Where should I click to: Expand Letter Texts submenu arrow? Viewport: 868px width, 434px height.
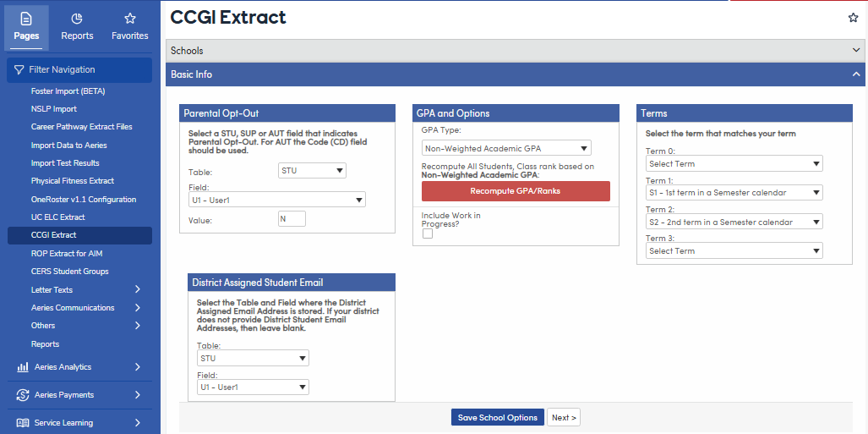(137, 289)
